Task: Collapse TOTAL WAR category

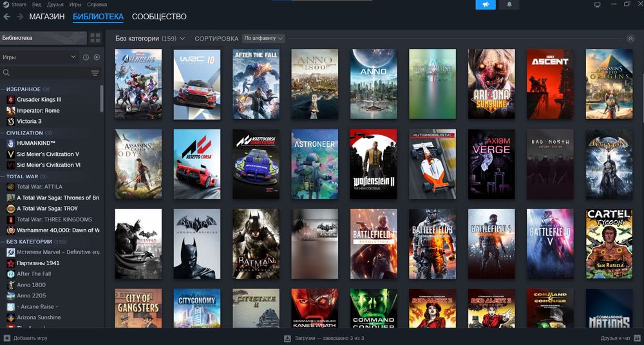Action: point(22,176)
